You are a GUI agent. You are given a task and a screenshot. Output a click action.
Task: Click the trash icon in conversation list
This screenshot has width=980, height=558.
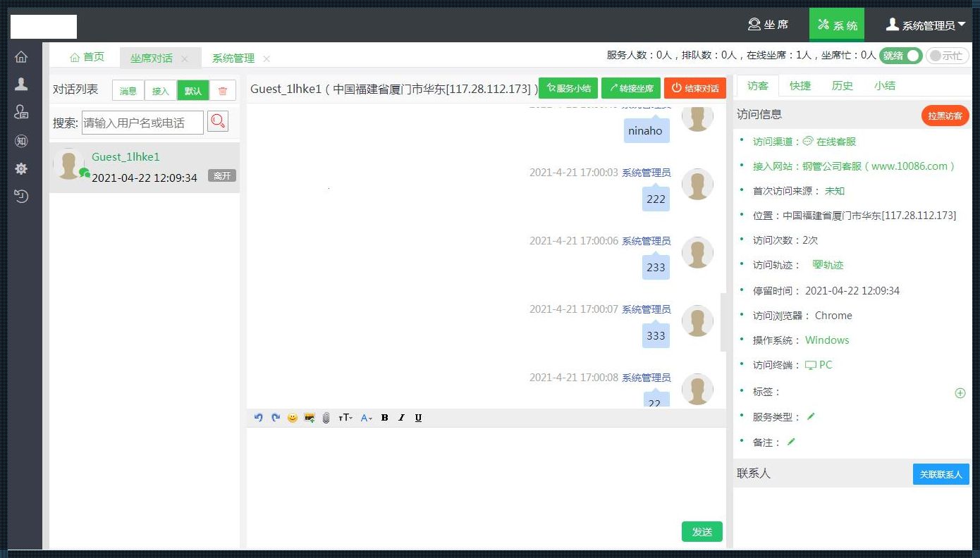point(223,91)
